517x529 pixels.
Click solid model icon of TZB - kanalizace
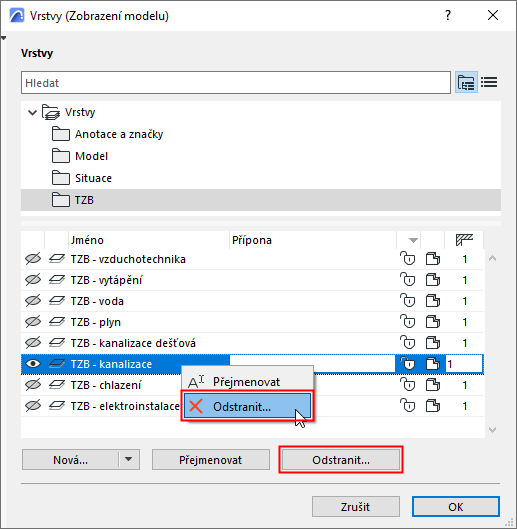[433, 364]
